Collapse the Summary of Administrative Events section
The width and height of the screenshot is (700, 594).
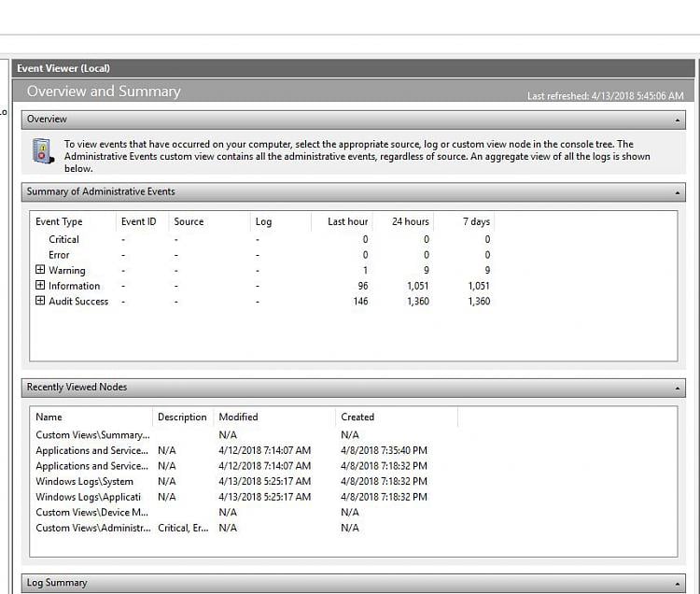tap(678, 192)
